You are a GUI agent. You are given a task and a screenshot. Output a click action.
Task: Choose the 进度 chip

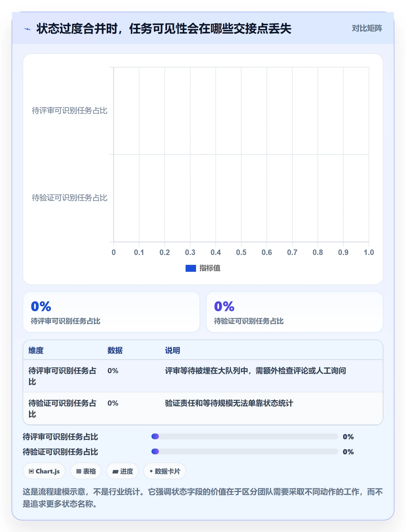(x=122, y=471)
